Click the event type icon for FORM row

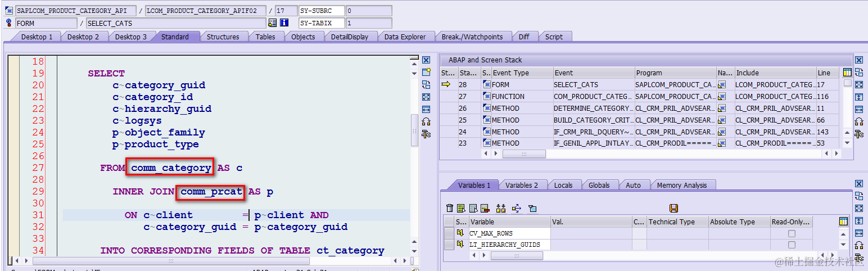[487, 84]
